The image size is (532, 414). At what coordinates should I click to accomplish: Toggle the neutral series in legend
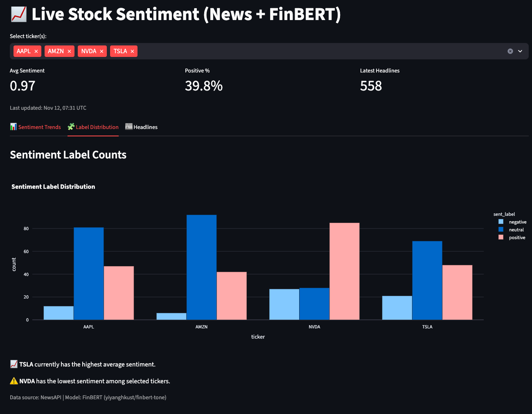pyautogui.click(x=516, y=230)
